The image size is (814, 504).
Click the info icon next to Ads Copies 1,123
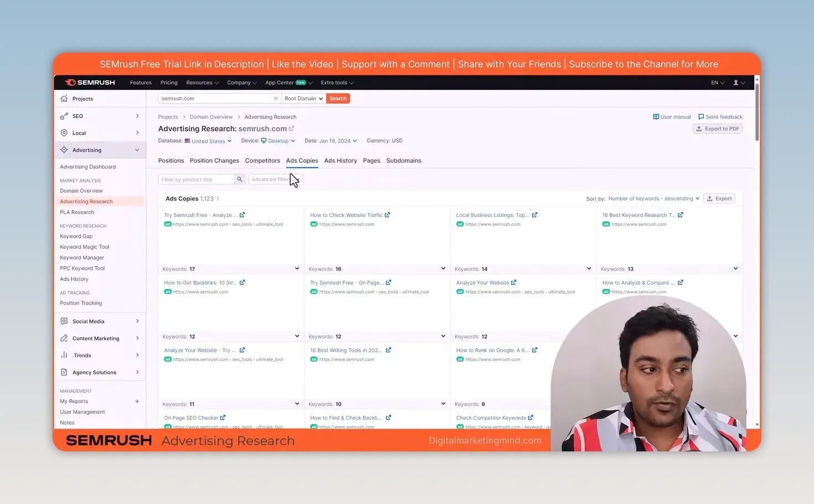pyautogui.click(x=218, y=198)
